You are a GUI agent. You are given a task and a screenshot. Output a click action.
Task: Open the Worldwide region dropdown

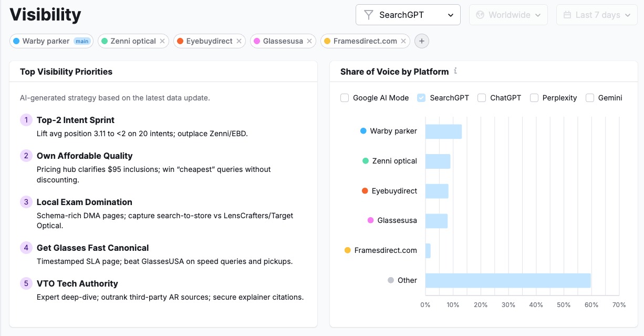tap(508, 15)
